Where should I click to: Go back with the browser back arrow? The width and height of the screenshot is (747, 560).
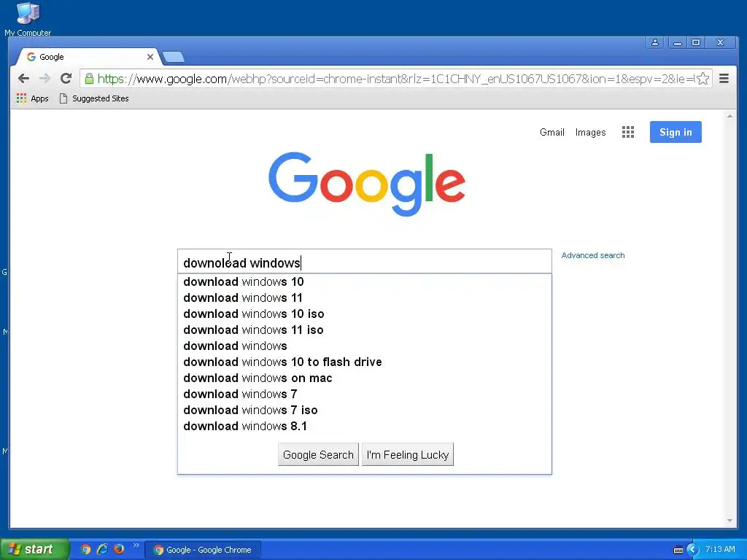tap(23, 79)
